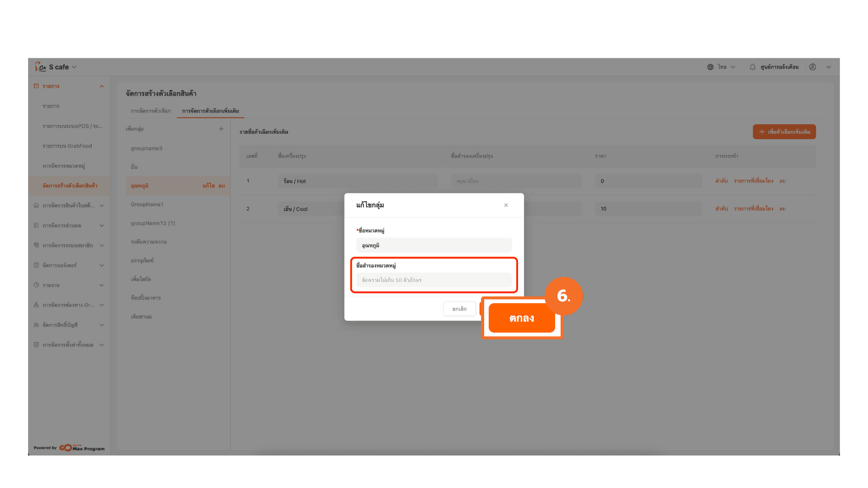Select GroupName1 in the group list

tap(147, 205)
